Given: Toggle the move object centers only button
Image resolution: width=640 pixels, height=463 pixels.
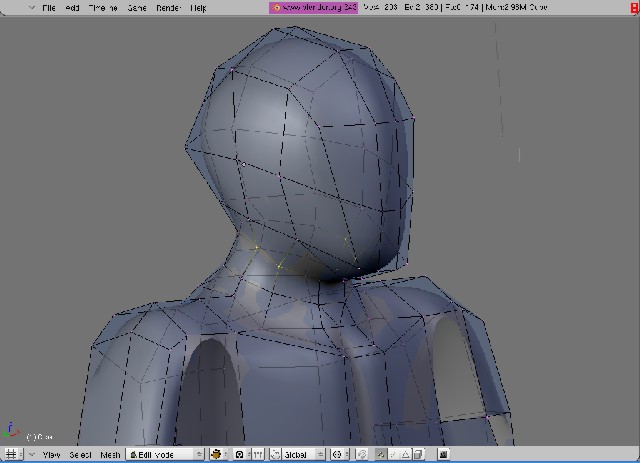Looking at the screenshot, I should click(x=258, y=454).
